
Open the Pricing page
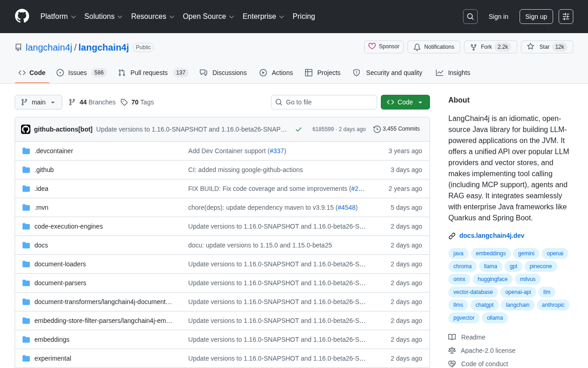[304, 17]
